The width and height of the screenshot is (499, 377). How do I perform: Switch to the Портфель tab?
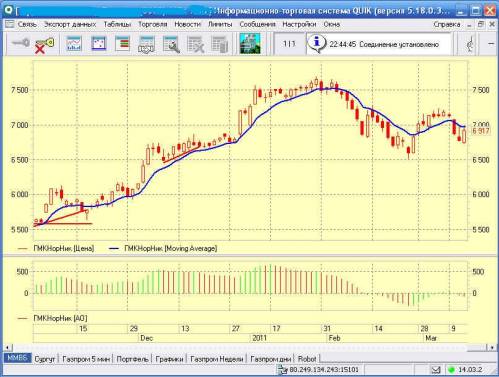click(132, 359)
